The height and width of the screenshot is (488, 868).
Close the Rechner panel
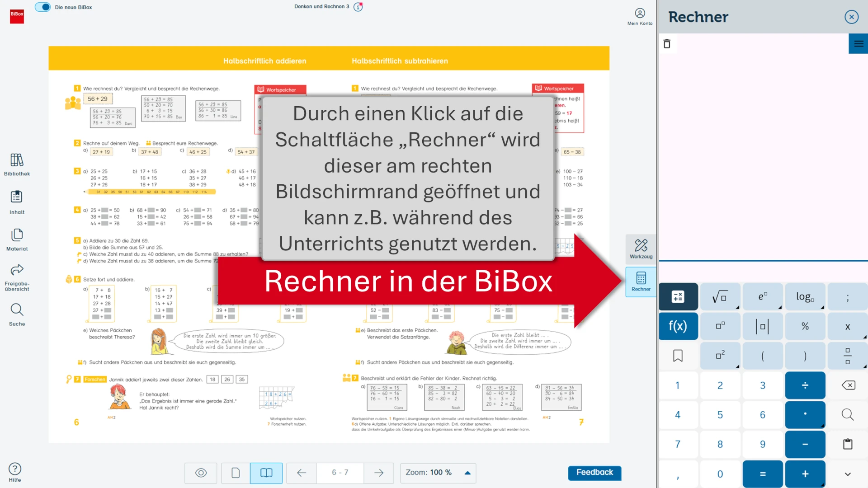pyautogui.click(x=851, y=17)
